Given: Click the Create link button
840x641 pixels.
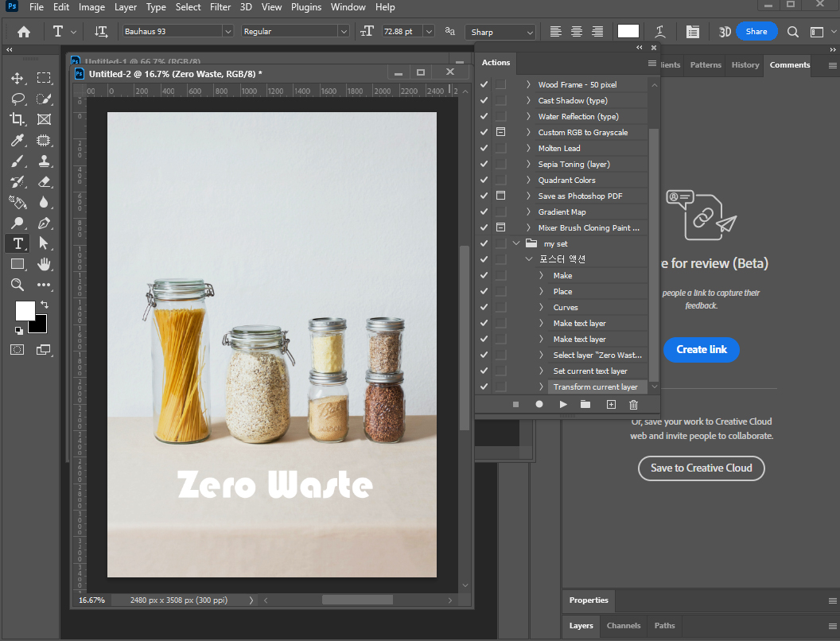Looking at the screenshot, I should click(x=701, y=349).
